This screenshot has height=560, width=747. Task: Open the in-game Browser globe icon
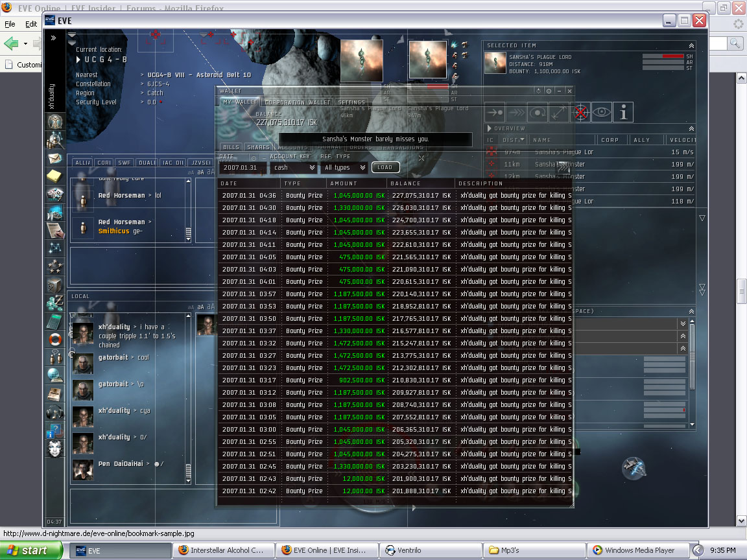click(54, 375)
